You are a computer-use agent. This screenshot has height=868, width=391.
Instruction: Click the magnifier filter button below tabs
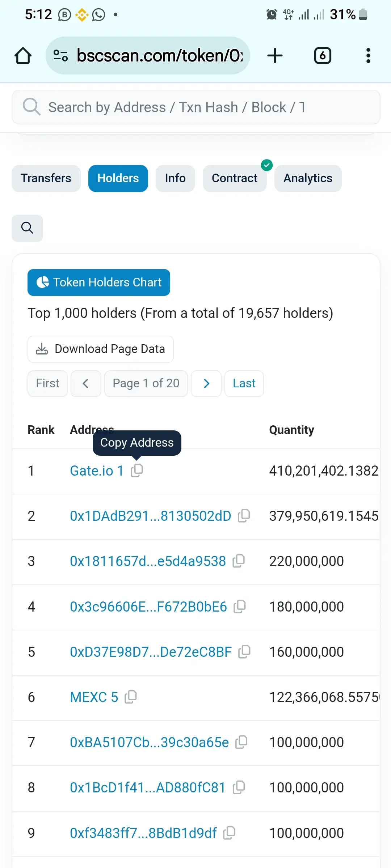coord(27,228)
